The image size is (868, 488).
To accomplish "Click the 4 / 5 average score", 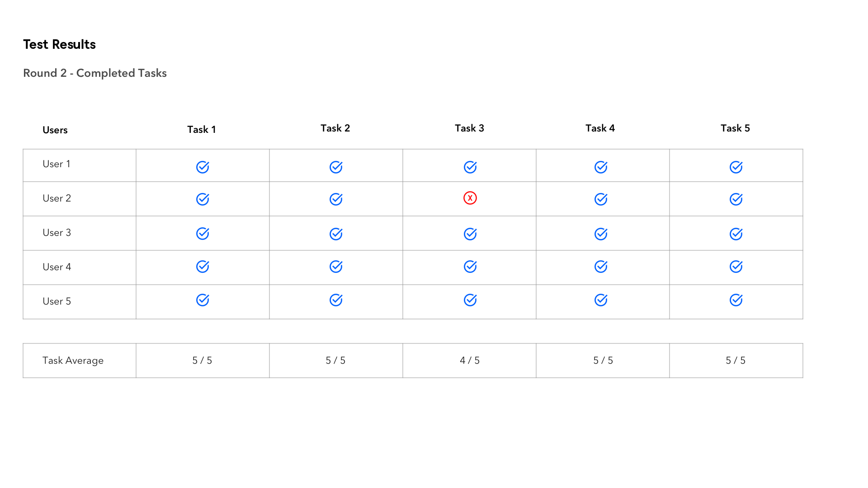I will click(x=470, y=361).
